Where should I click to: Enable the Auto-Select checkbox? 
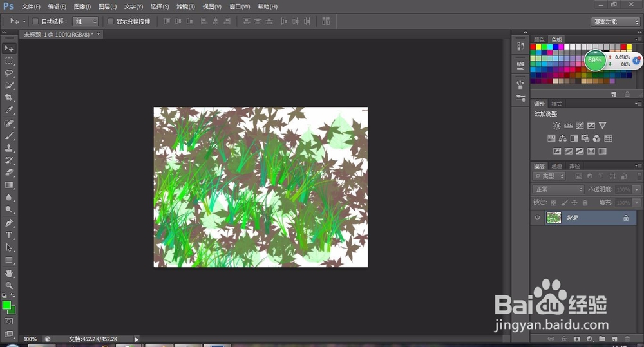pyautogui.click(x=35, y=21)
